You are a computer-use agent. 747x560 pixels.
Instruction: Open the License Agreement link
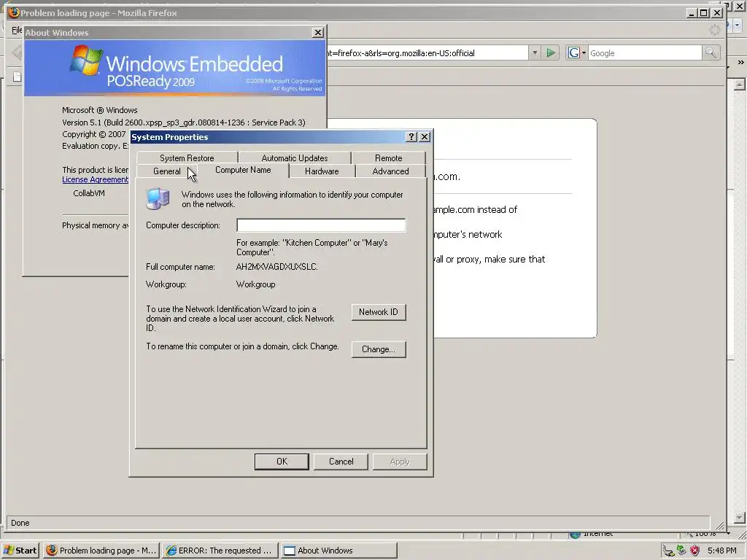[x=95, y=179]
